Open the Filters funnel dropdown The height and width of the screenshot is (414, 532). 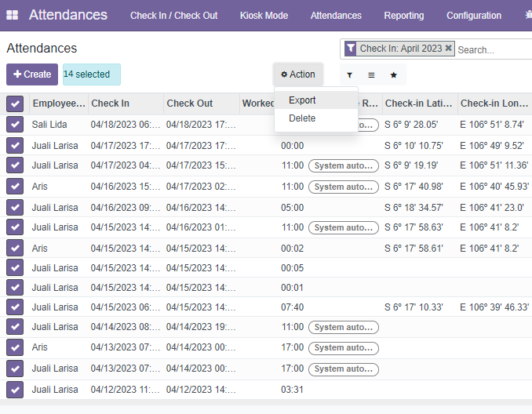coord(349,75)
